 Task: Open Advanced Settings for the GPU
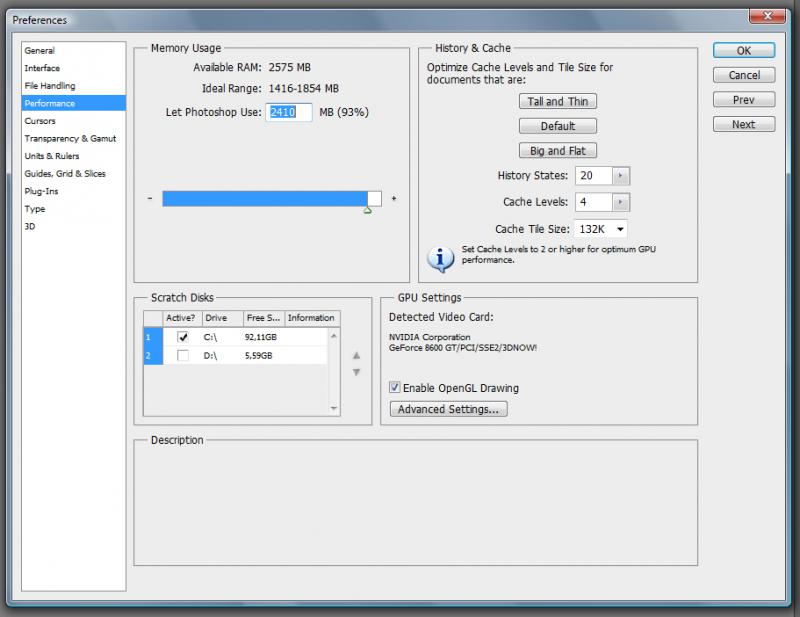pyautogui.click(x=448, y=409)
